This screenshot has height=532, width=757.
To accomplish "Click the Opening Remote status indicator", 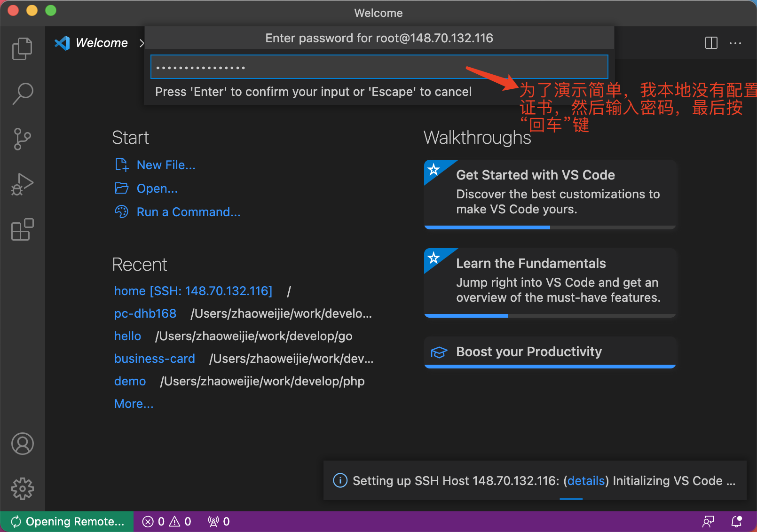I will pos(67,522).
